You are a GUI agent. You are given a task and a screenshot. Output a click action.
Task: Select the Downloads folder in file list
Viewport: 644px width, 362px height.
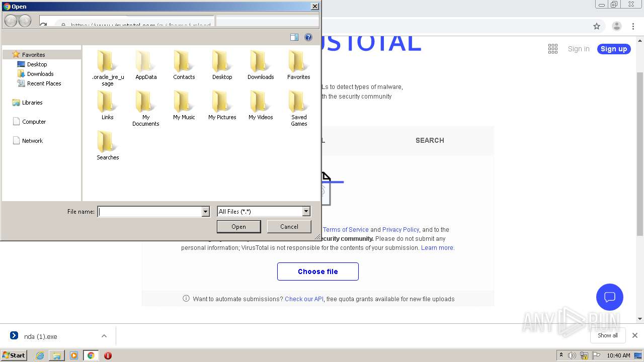pos(261,65)
